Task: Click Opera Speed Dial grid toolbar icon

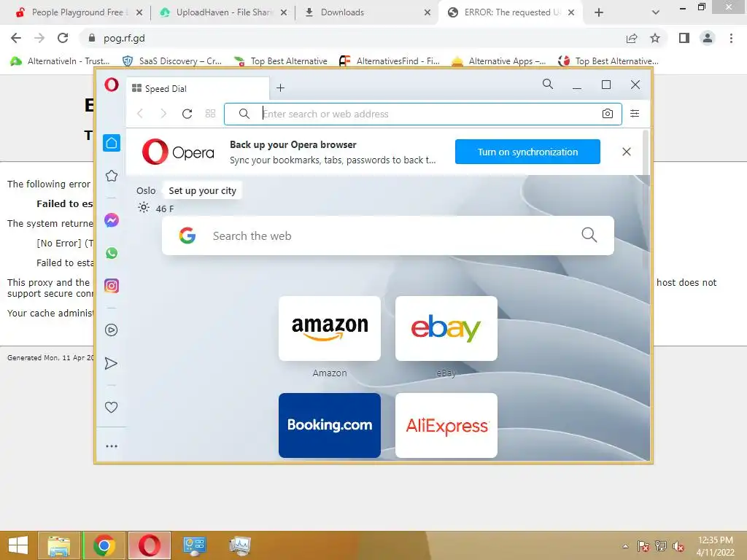Action: (x=211, y=114)
